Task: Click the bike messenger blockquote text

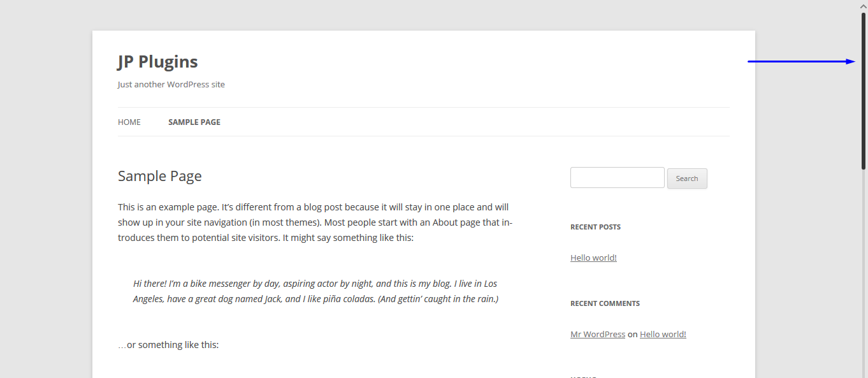Action: click(315, 291)
